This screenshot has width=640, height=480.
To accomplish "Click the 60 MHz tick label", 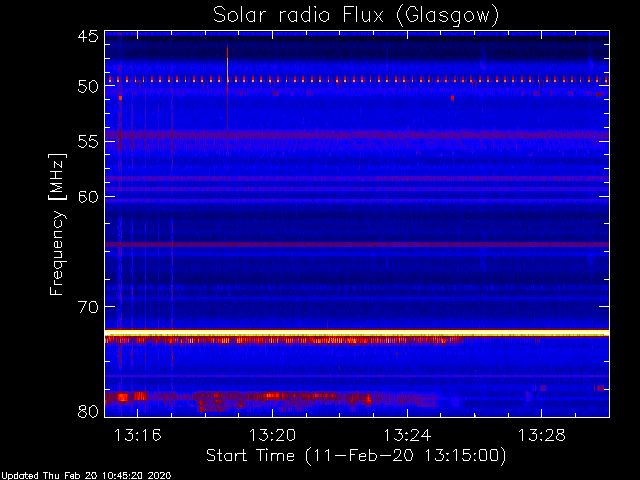I will pos(88,197).
